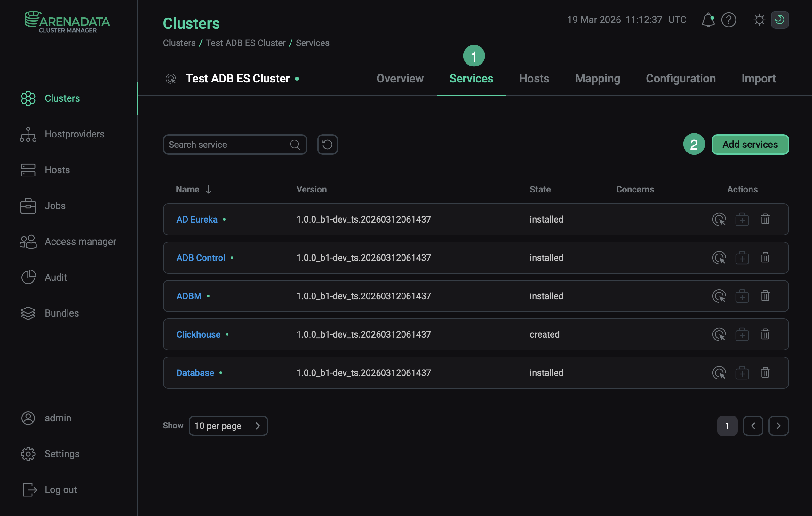Open the notifications bell icon
The image size is (812, 516).
(708, 20)
